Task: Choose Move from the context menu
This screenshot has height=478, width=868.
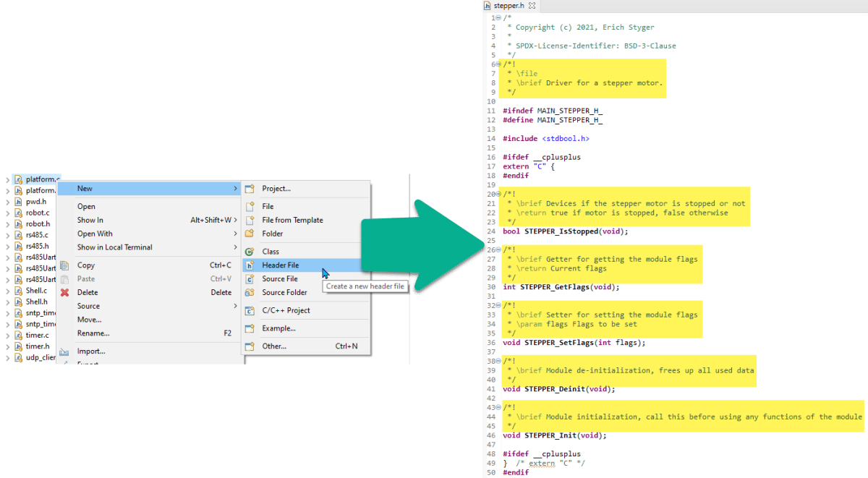Action: click(90, 319)
